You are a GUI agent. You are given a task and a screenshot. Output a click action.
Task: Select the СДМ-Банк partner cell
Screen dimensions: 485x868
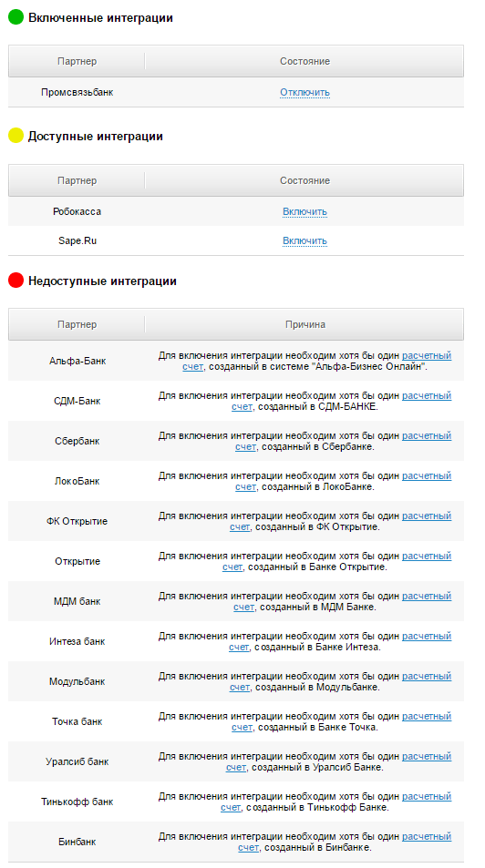[x=77, y=401]
